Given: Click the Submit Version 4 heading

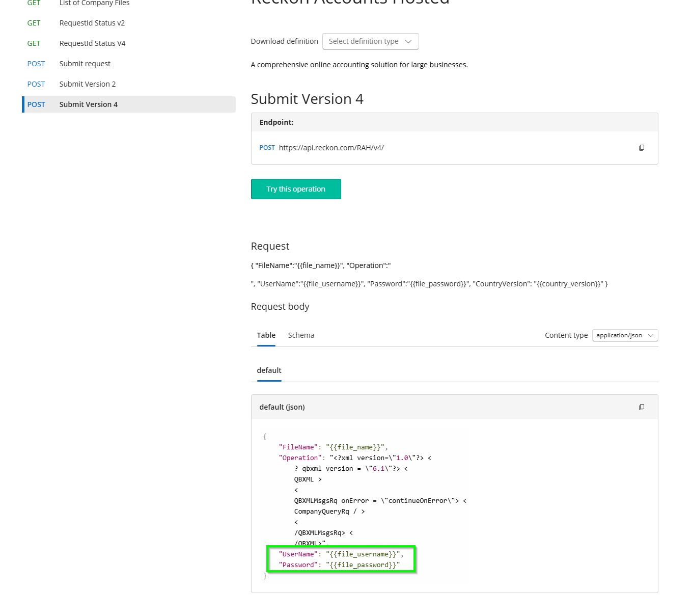Looking at the screenshot, I should [x=307, y=99].
